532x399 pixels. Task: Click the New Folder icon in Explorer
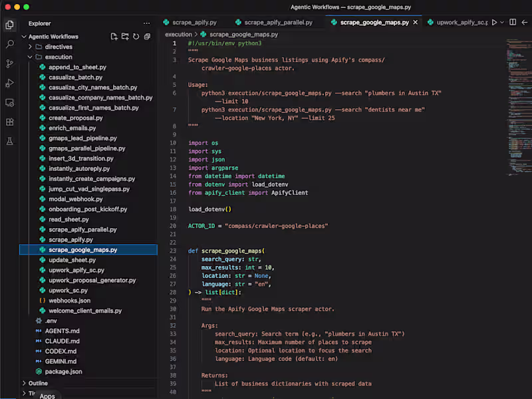[x=125, y=37]
